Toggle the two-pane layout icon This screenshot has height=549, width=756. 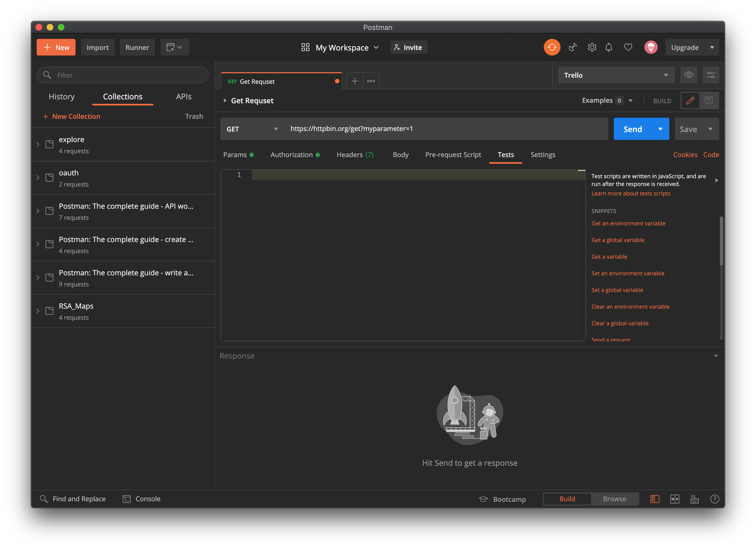(x=675, y=499)
